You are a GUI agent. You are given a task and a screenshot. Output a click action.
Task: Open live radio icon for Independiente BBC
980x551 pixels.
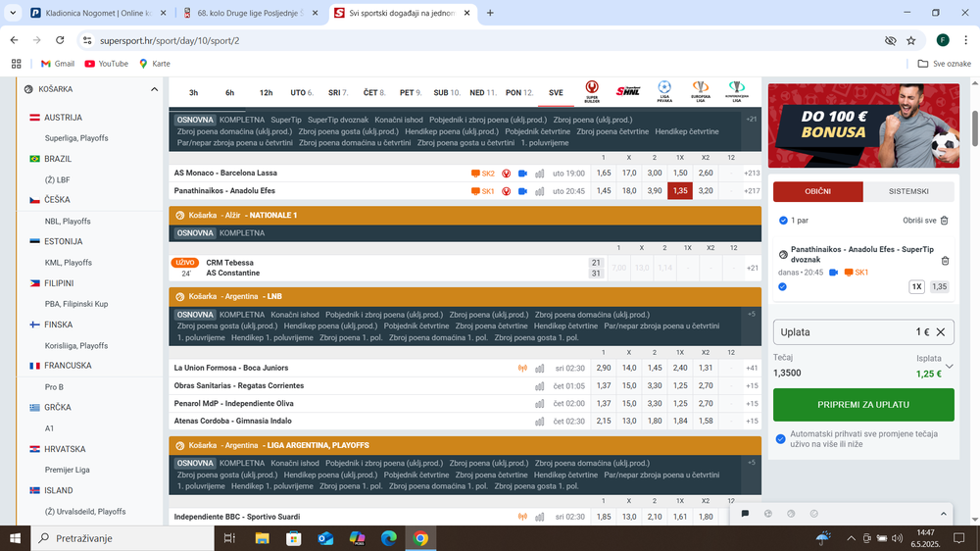click(x=522, y=518)
